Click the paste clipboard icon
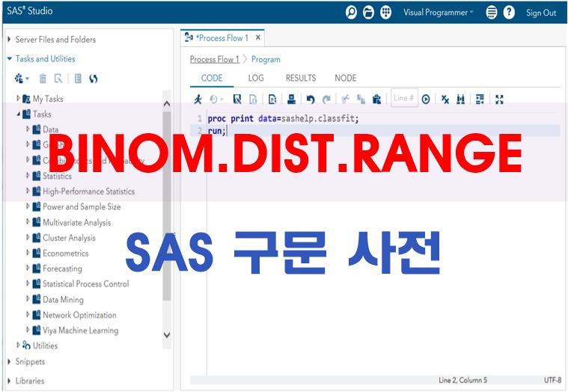This screenshot has width=568, height=392. [x=376, y=99]
